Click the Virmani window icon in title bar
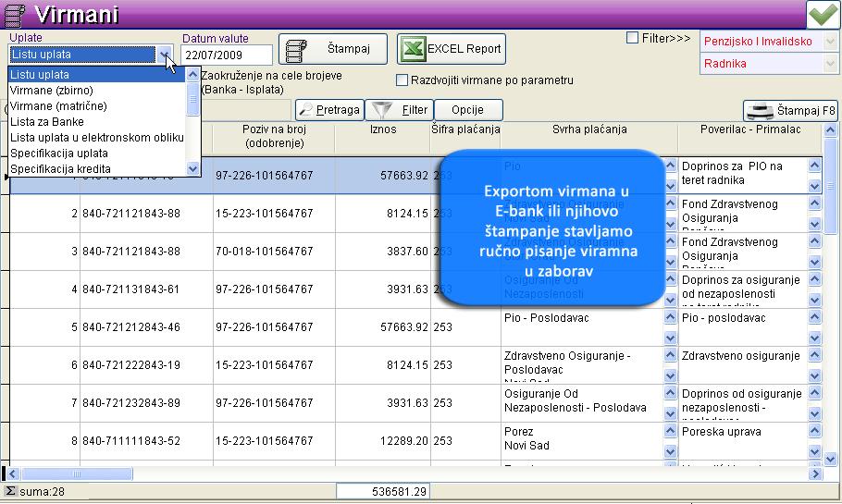 (15, 15)
